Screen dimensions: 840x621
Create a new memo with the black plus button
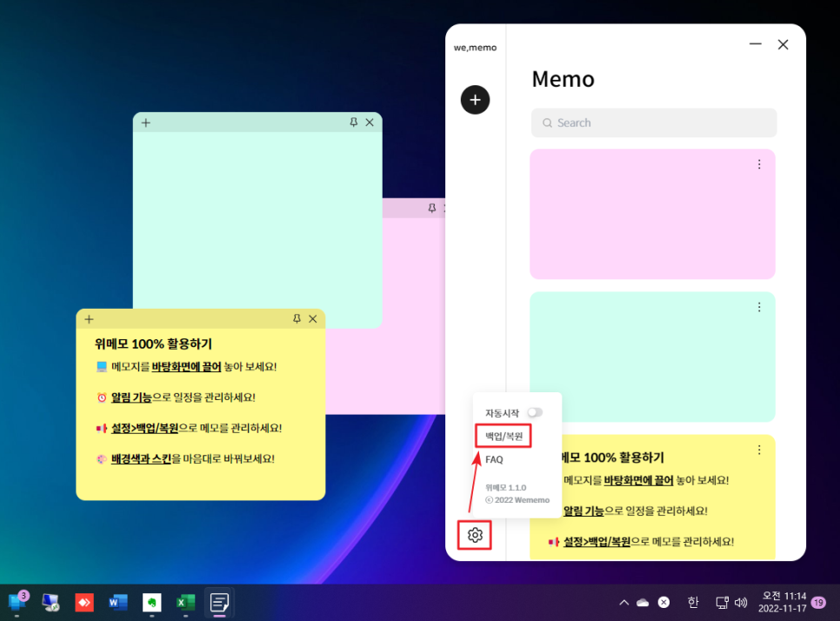(x=475, y=100)
